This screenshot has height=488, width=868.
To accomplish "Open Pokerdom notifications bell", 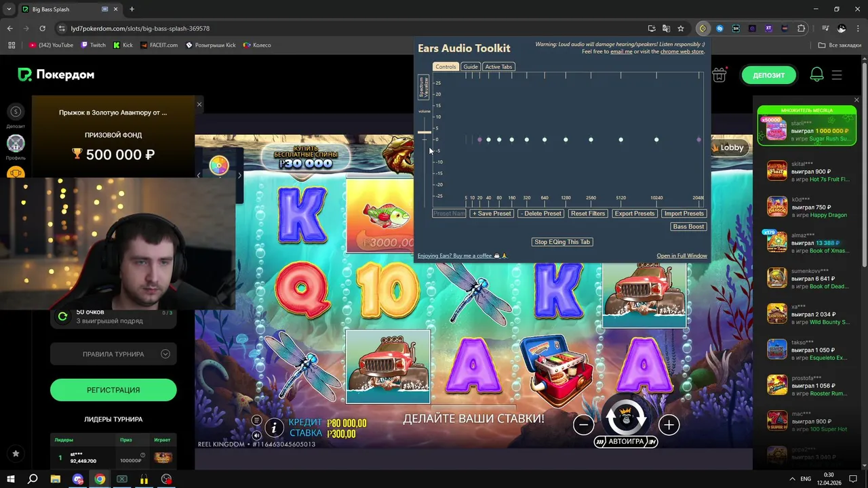I will [816, 75].
